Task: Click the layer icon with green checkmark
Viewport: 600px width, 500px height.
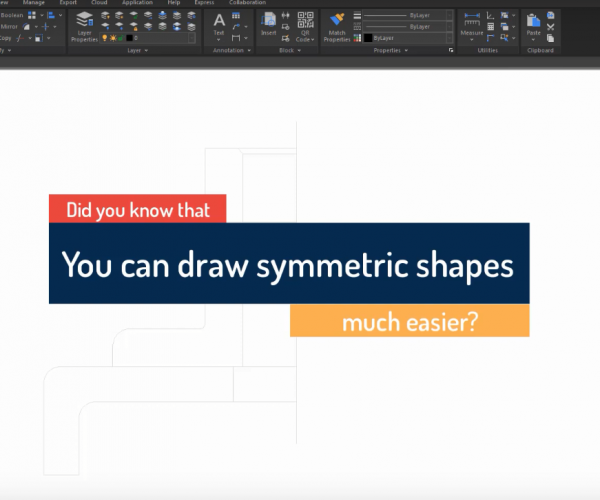Action: click(134, 15)
